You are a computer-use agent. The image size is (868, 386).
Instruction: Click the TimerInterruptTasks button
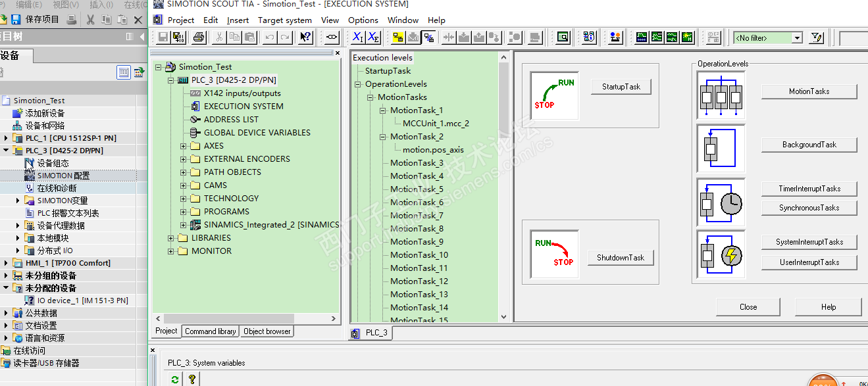(809, 189)
